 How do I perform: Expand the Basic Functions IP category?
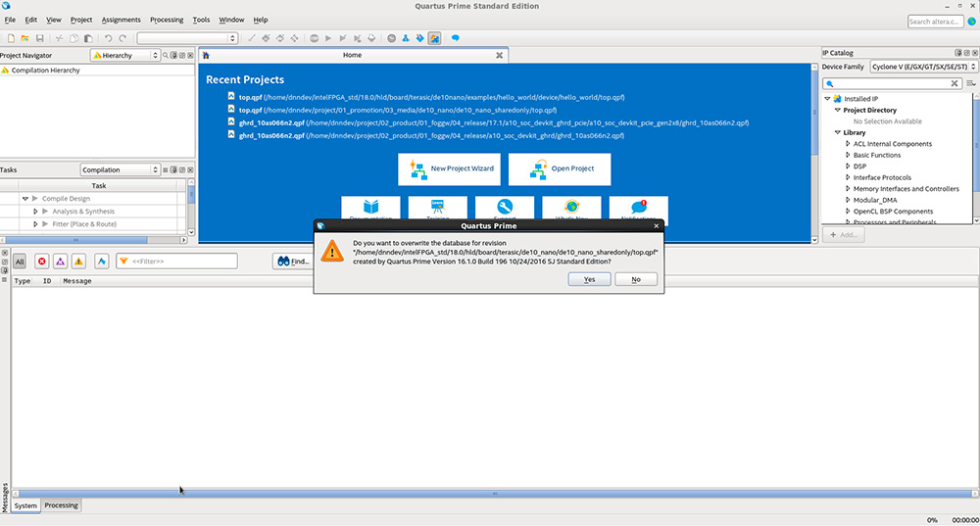pyautogui.click(x=848, y=155)
